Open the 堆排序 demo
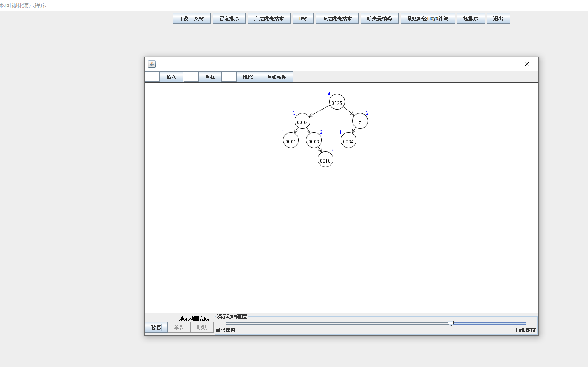 pyautogui.click(x=470, y=18)
